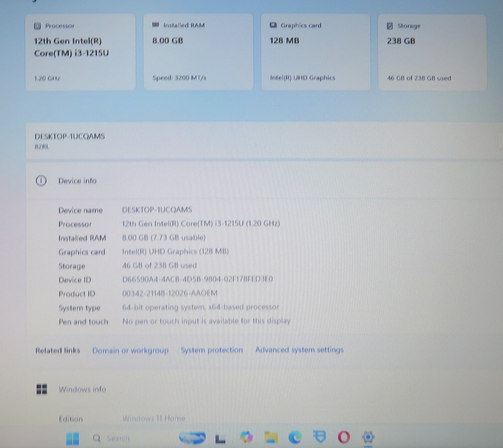Select the Processor summary card

pyautogui.click(x=80, y=52)
